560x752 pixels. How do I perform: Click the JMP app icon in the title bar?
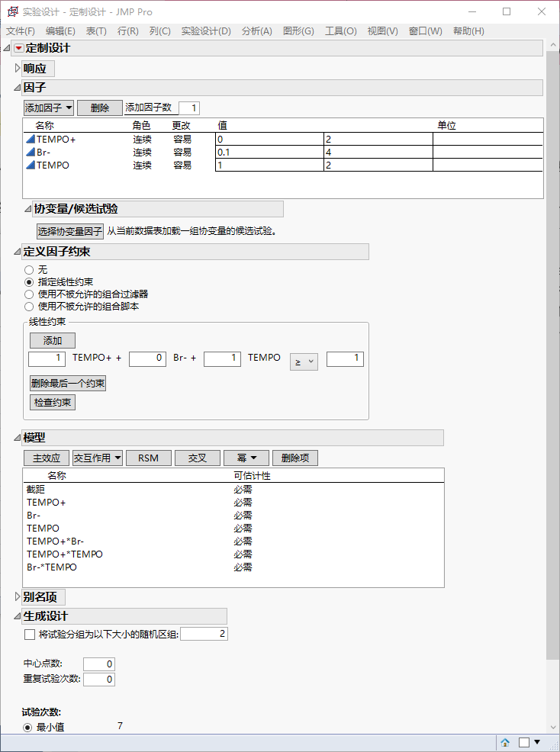12,12
